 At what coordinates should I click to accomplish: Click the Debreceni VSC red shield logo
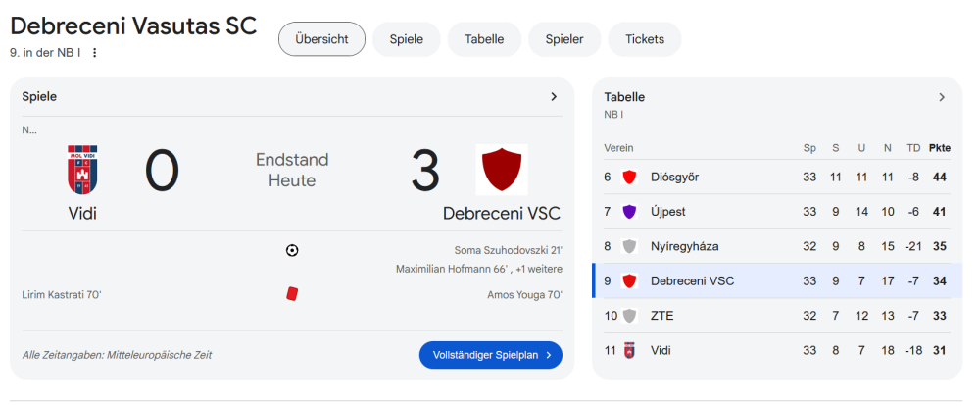[501, 171]
